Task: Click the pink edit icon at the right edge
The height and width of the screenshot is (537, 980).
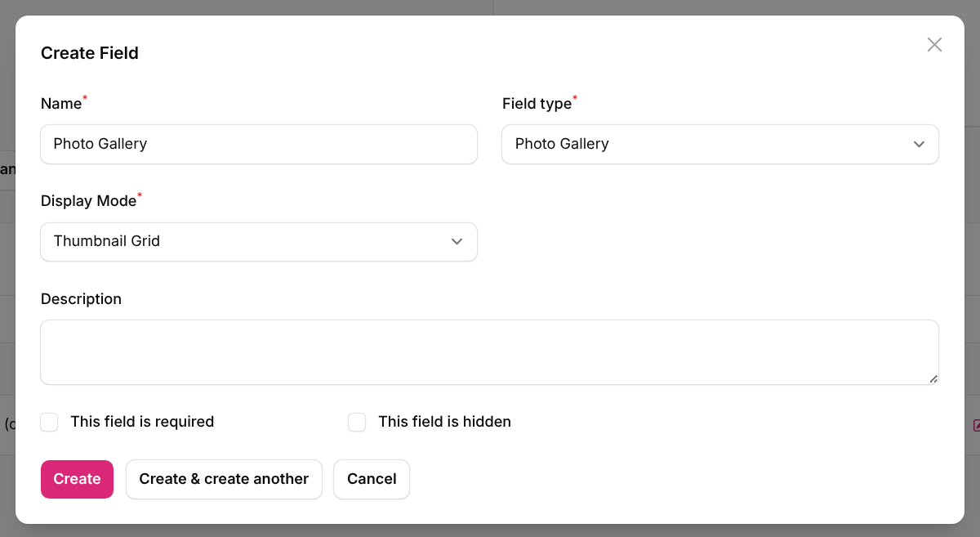Action: [977, 426]
